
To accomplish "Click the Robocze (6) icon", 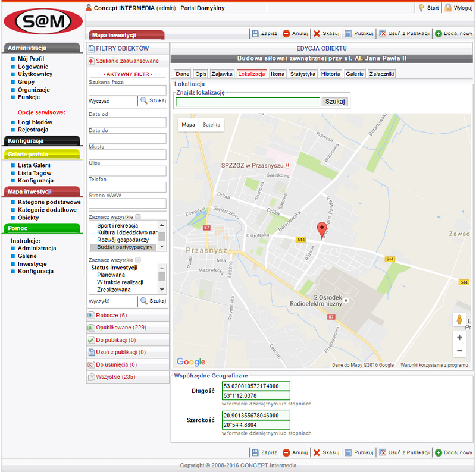I will (x=91, y=315).
